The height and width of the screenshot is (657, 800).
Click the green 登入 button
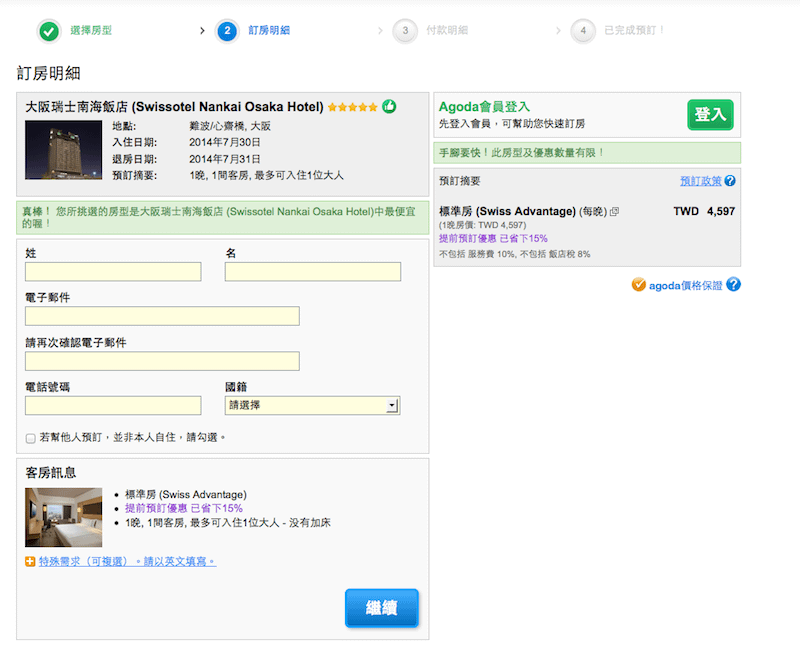click(x=710, y=114)
